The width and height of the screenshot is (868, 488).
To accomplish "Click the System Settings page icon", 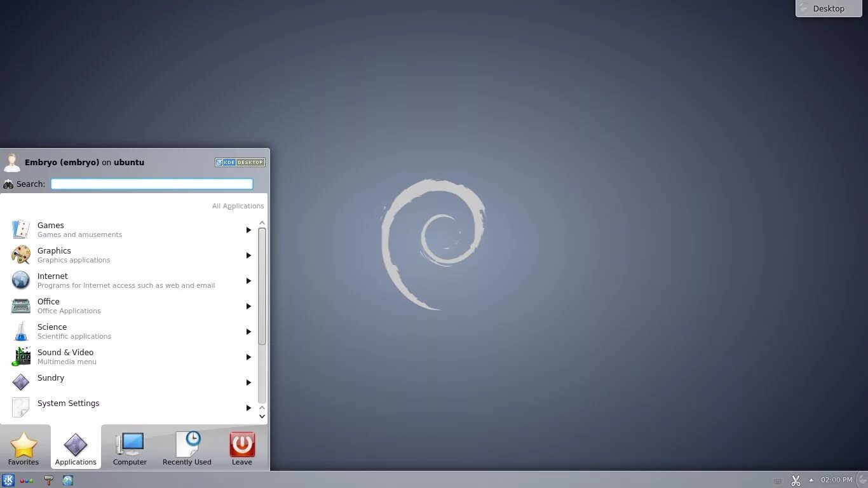I will click(20, 407).
